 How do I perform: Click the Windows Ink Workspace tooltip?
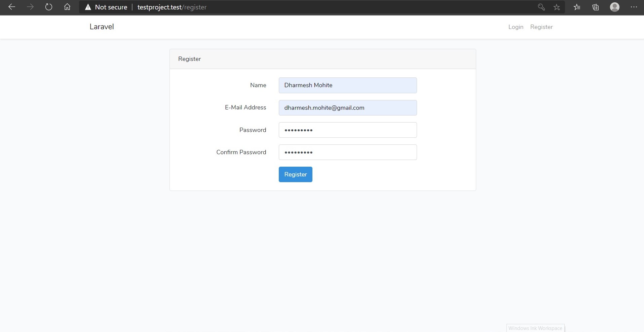(x=535, y=328)
